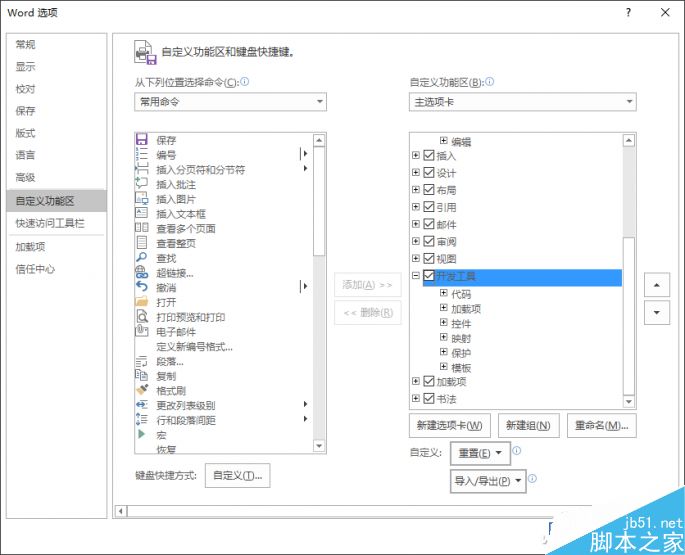Image resolution: width=685 pixels, height=555 pixels.
Task: Click the Find magnifier icon
Action: (x=142, y=257)
